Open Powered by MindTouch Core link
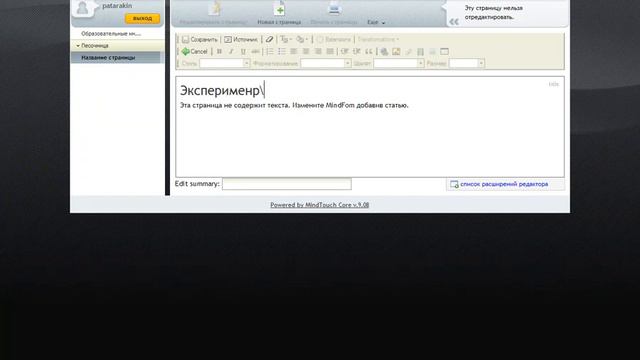 pyautogui.click(x=320, y=205)
